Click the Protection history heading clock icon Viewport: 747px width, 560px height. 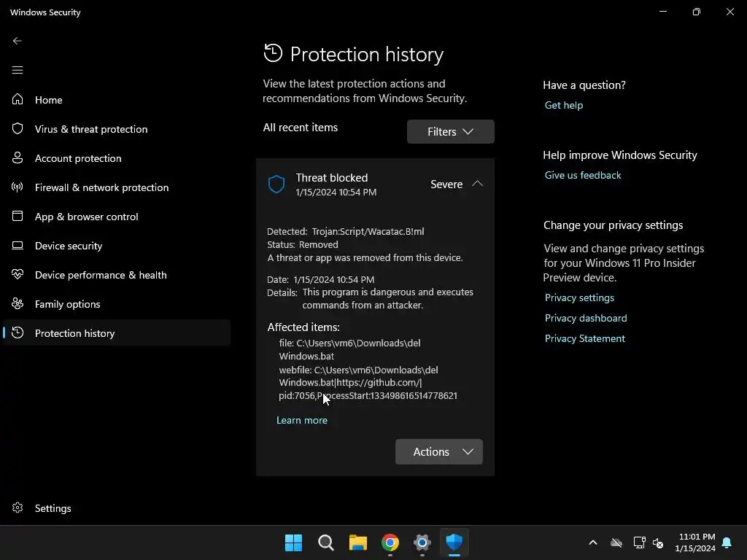(273, 52)
